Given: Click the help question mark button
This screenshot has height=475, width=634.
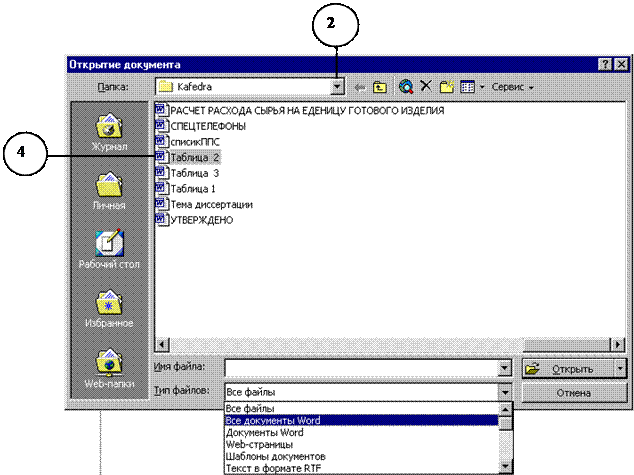Looking at the screenshot, I should point(605,65).
